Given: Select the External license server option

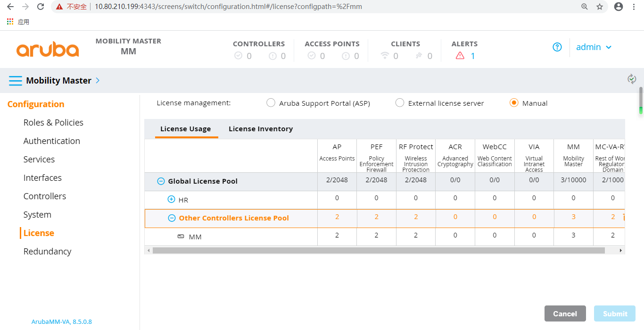Looking at the screenshot, I should pos(400,102).
